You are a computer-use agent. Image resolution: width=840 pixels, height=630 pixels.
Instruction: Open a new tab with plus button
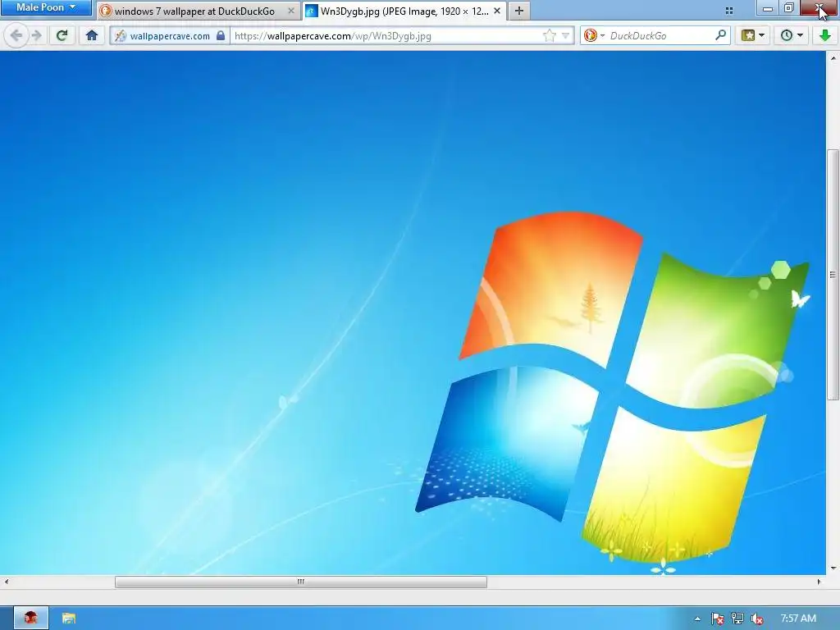coord(519,11)
